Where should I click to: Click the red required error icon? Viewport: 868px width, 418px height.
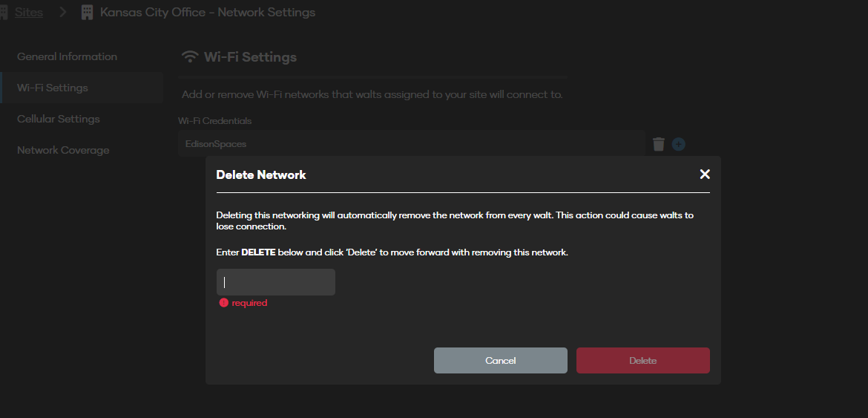click(x=223, y=302)
